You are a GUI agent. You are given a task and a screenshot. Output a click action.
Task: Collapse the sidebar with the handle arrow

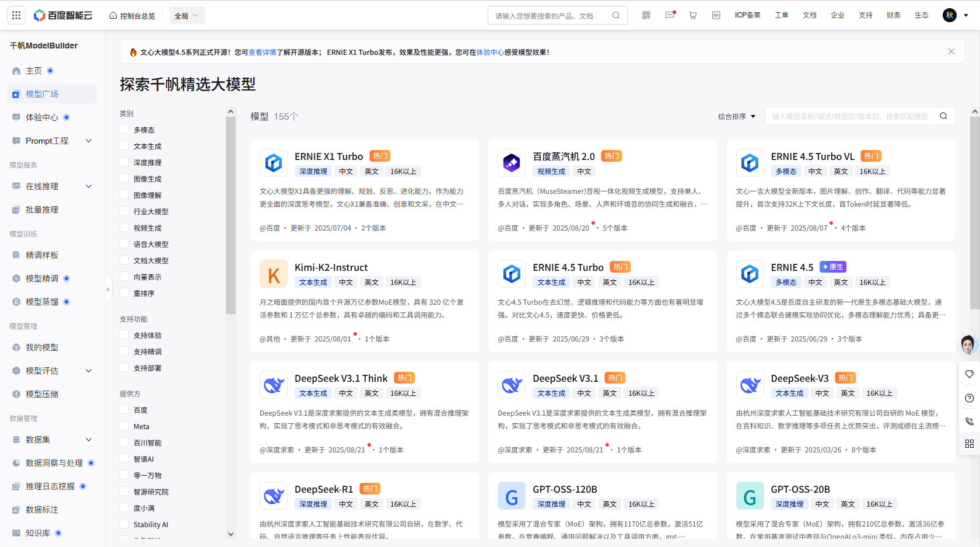(x=108, y=289)
